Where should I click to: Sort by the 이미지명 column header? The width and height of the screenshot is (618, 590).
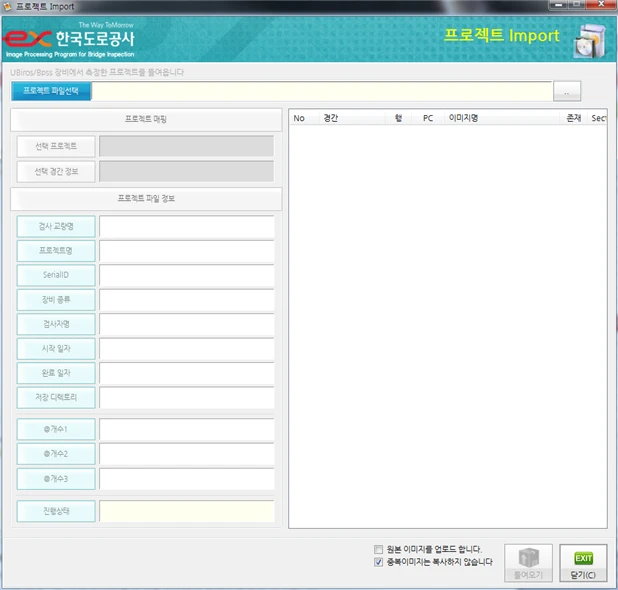click(x=502, y=118)
